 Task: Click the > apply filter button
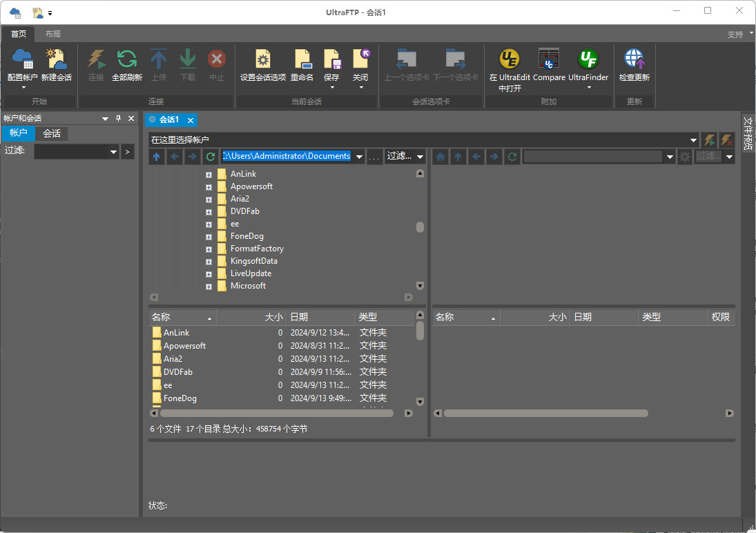127,152
